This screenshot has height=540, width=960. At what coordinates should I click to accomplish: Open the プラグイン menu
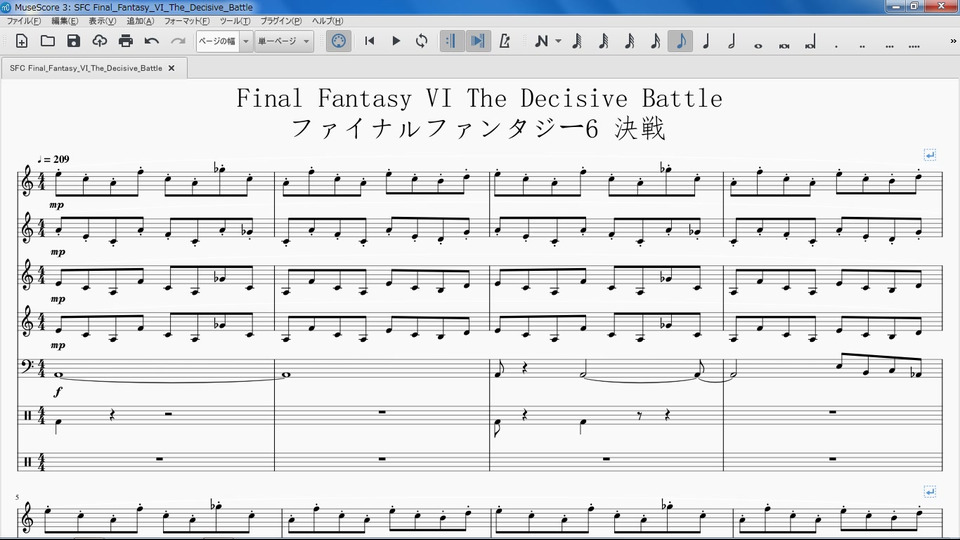280,21
